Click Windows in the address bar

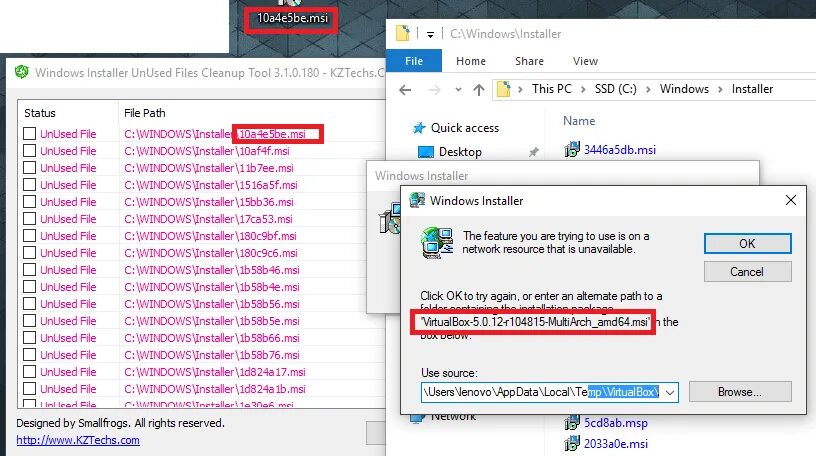[x=684, y=89]
